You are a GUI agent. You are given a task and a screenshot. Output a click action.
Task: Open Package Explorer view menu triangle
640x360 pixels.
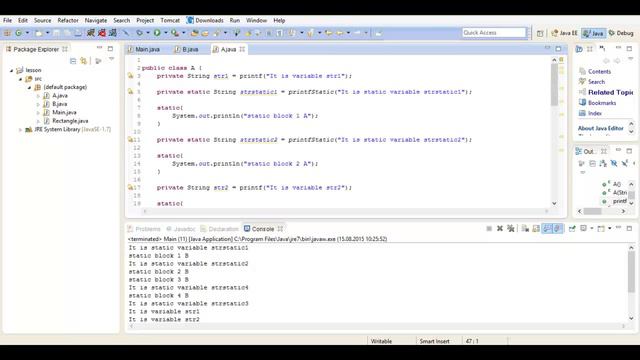tap(111, 60)
